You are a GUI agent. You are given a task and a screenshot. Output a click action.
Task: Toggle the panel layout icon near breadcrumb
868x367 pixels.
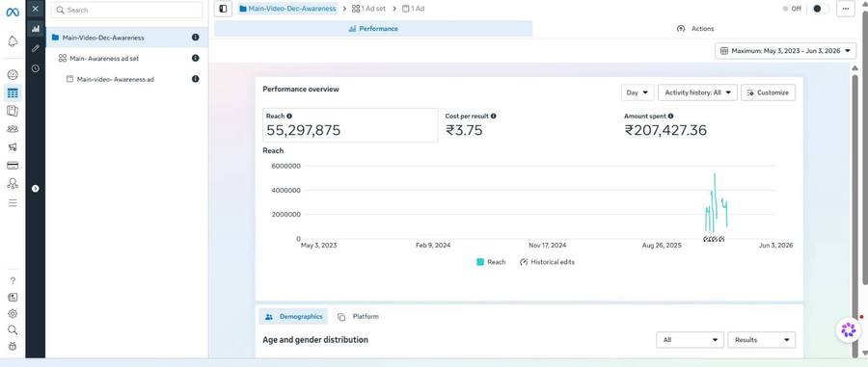(223, 9)
